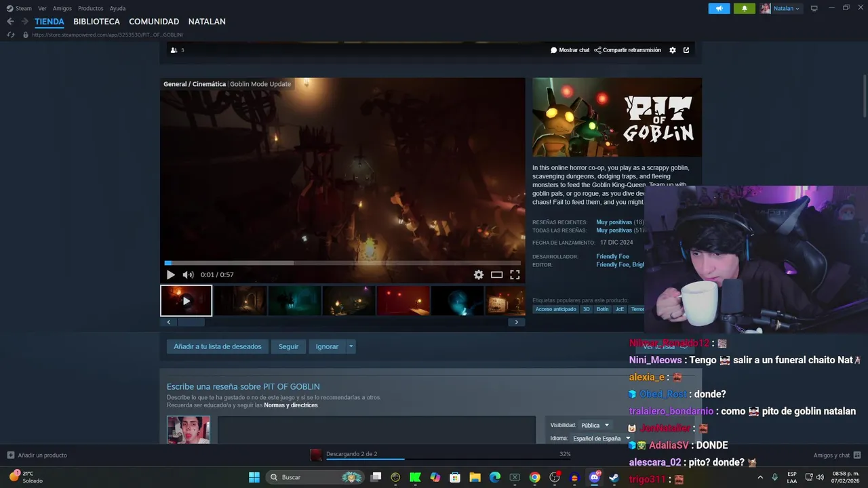The image size is (868, 488).
Task: Open the COMUNIDAD tab
Action: pos(154,22)
